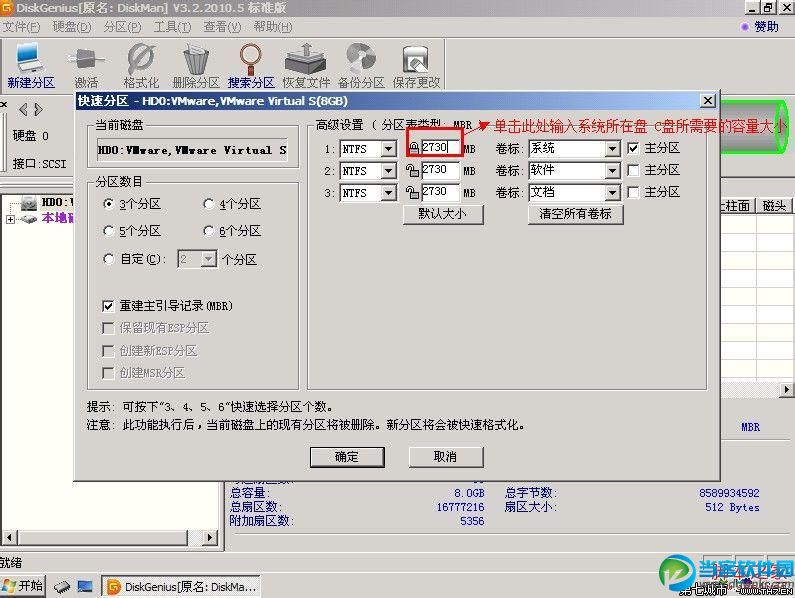
Task: Open 卷标 dropdown showing 系统
Action: 612,149
